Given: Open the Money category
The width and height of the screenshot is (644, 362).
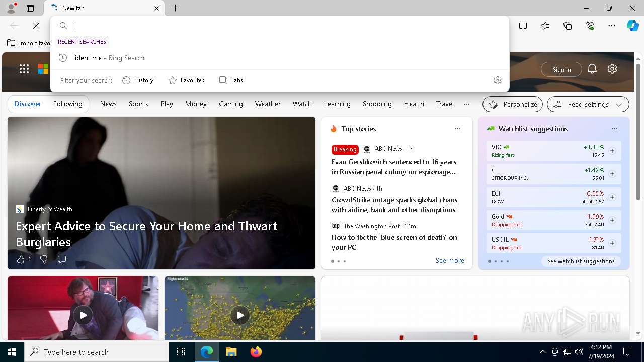Looking at the screenshot, I should pyautogui.click(x=196, y=104).
